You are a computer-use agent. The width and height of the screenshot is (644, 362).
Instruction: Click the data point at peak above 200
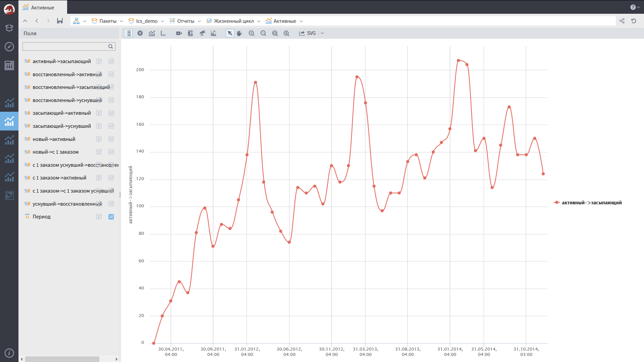click(458, 61)
